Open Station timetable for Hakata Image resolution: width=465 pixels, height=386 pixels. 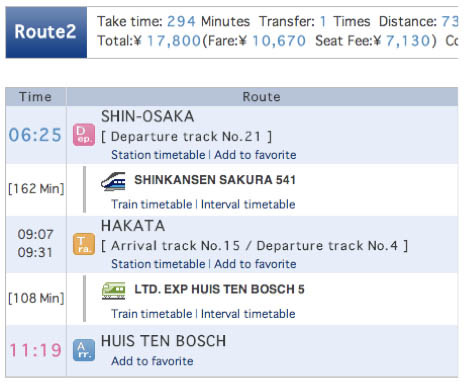point(158,264)
